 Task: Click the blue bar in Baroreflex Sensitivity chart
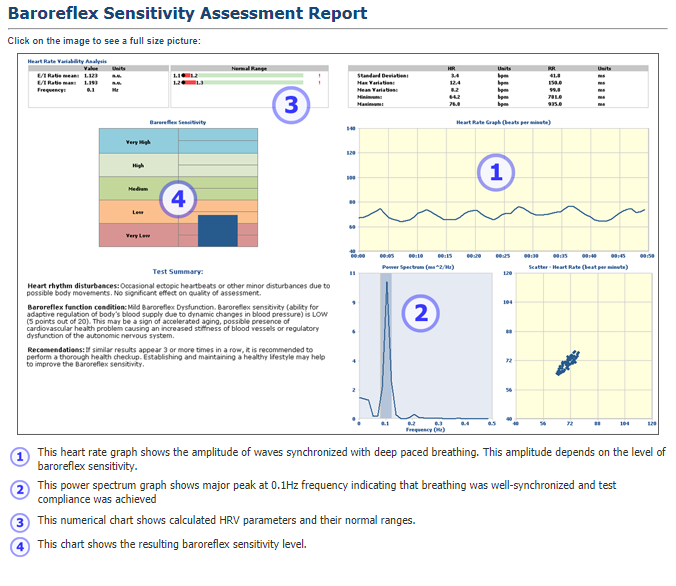tap(217, 231)
